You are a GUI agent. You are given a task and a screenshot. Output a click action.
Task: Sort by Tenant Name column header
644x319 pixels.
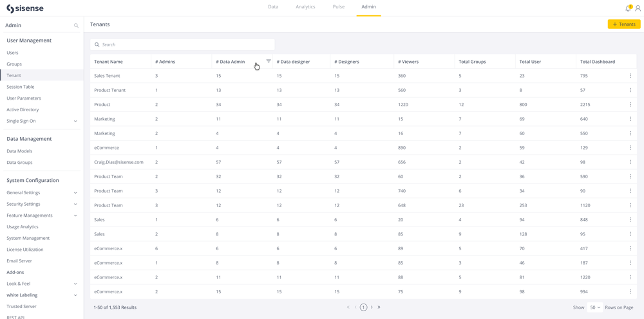click(108, 62)
